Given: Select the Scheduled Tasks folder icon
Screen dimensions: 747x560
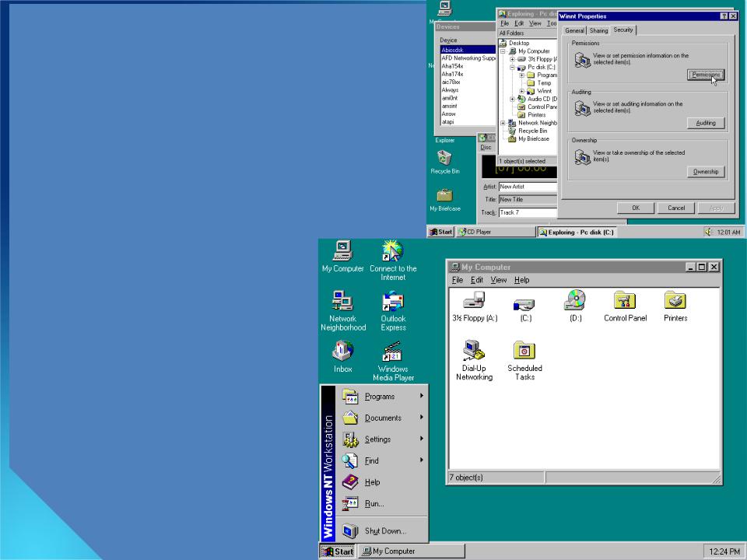Looking at the screenshot, I should point(524,360).
